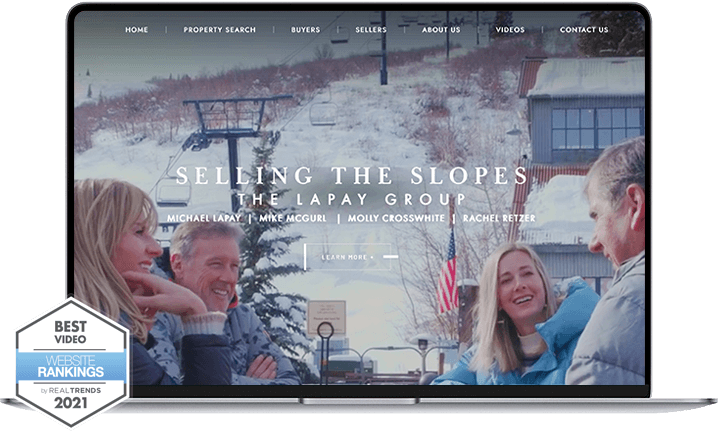Click the Learn More button
The width and height of the screenshot is (718, 433).
coord(348,257)
